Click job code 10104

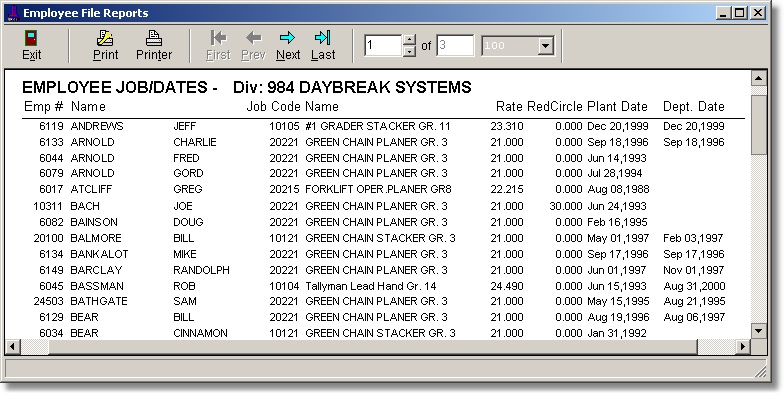pyautogui.click(x=284, y=286)
